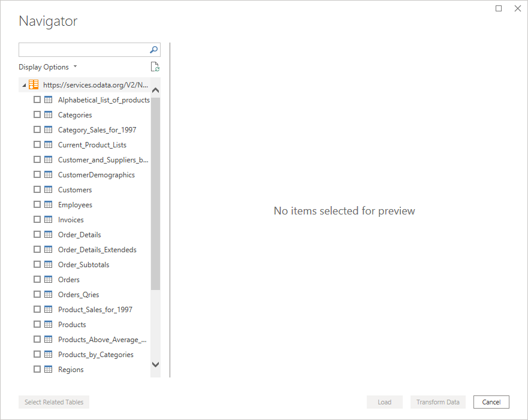This screenshot has height=420, width=528.
Task: Select the Employees checkbox
Action: tap(37, 204)
